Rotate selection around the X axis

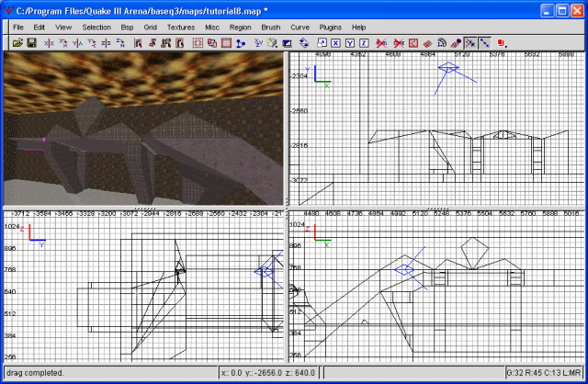(63, 43)
